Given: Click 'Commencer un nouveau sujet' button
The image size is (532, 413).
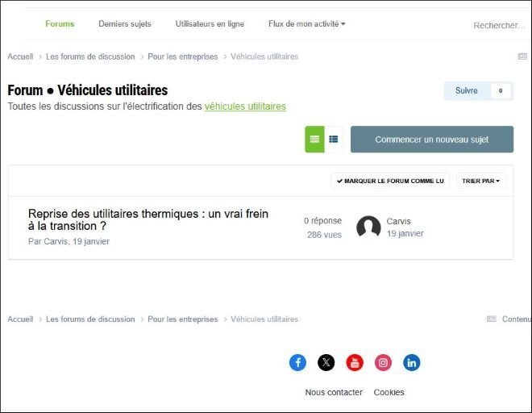Looking at the screenshot, I should click(x=431, y=140).
